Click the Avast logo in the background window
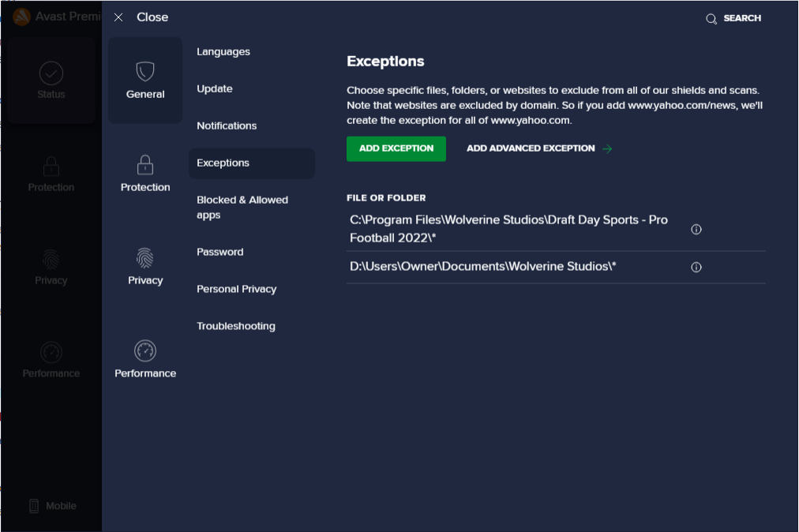The height and width of the screenshot is (532, 799). [x=21, y=17]
